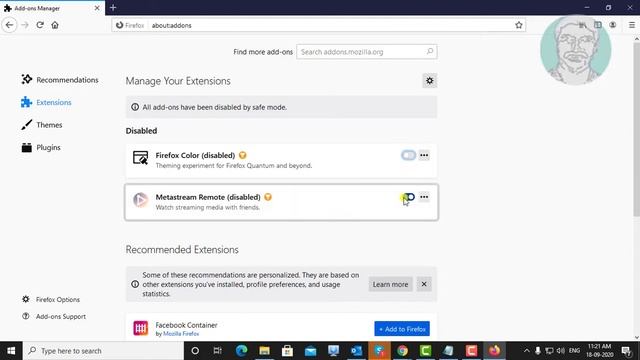Click the Firefox Color extension icon
Image resolution: width=640 pixels, height=360 pixels.
click(140, 158)
